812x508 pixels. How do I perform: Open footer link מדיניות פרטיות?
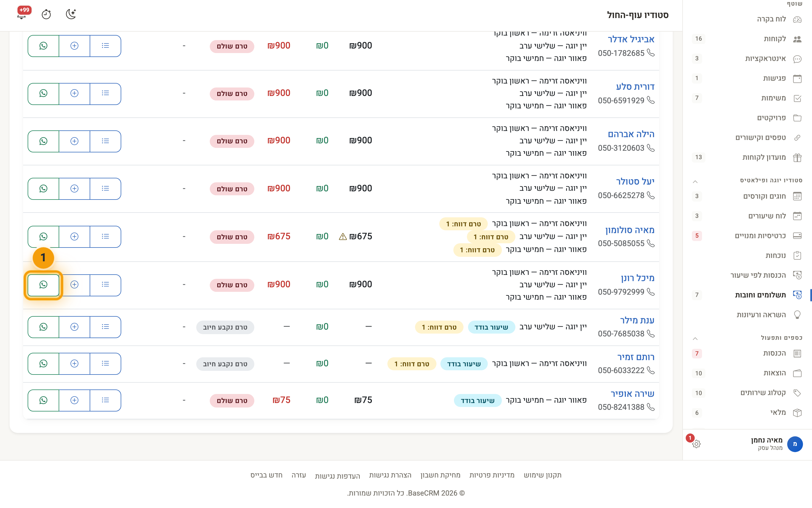click(x=491, y=475)
